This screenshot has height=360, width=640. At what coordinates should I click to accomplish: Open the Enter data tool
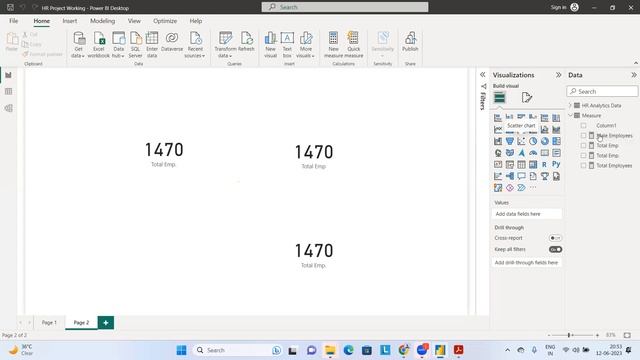(152, 45)
